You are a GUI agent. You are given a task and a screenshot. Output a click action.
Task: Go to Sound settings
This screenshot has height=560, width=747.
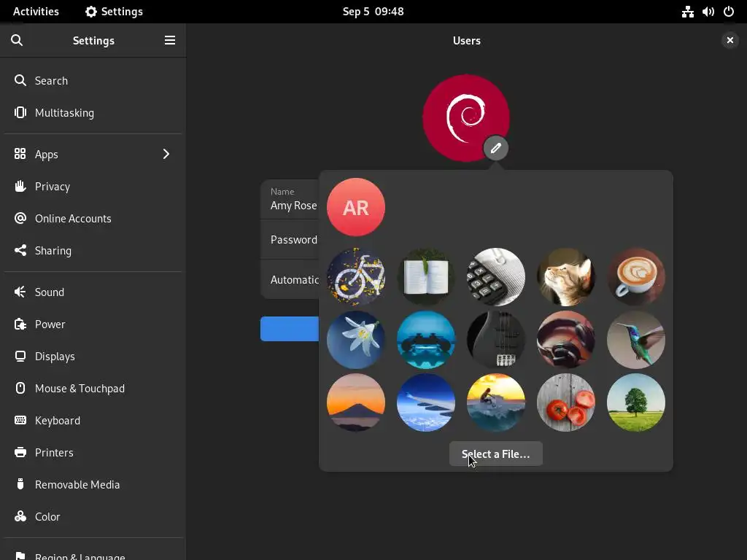click(93, 292)
